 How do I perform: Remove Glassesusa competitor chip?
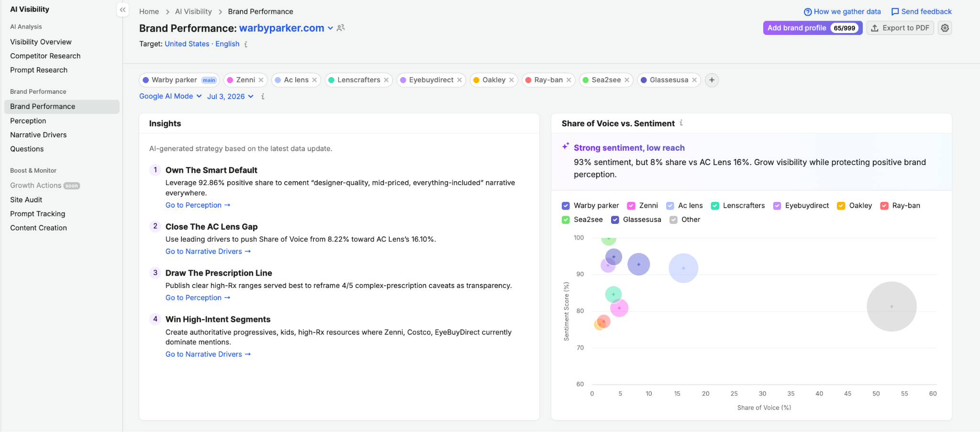(x=694, y=80)
